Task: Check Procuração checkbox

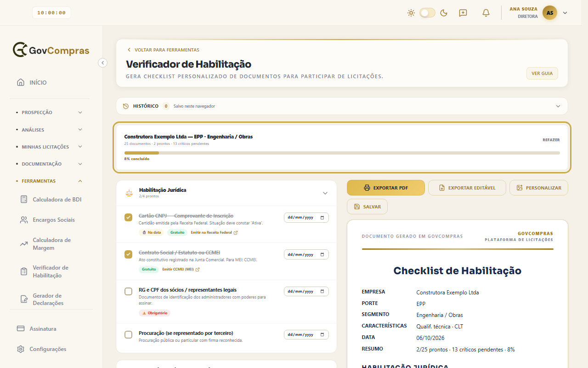Action: pos(129,334)
